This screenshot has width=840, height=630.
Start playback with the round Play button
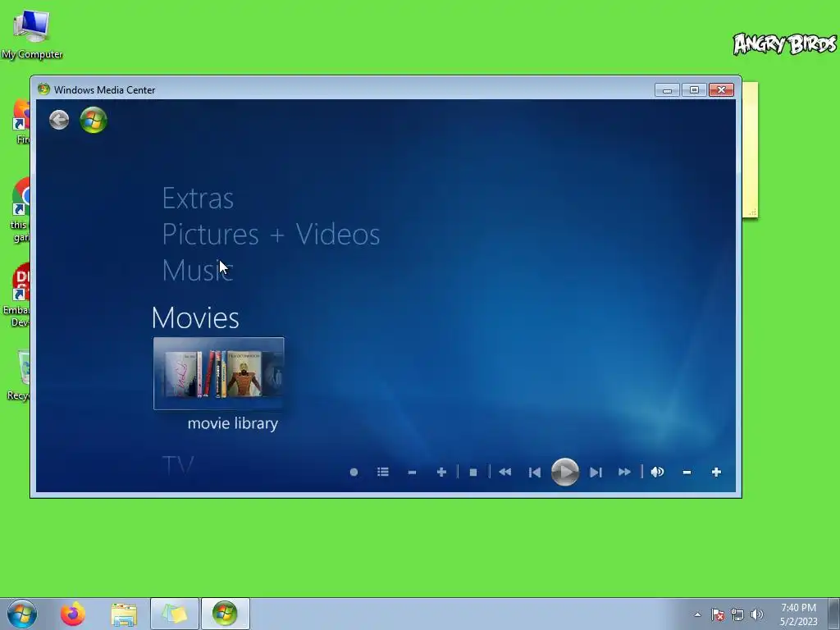565,472
